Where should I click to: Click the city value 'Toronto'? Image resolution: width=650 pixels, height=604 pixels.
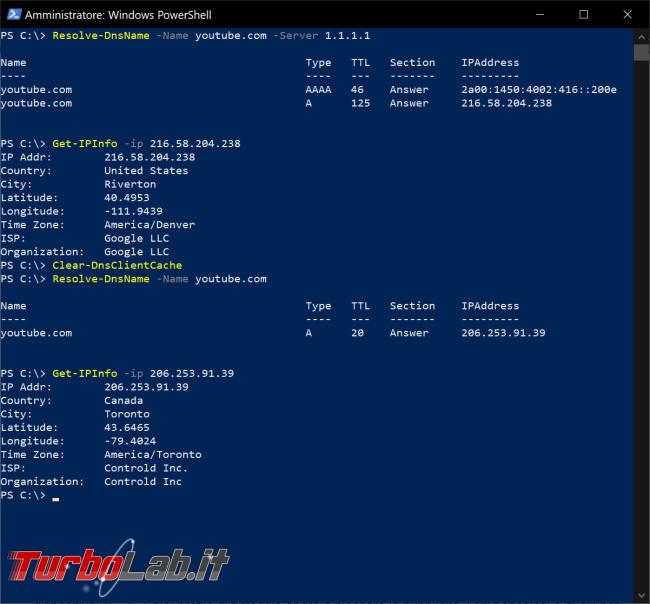[x=127, y=414]
